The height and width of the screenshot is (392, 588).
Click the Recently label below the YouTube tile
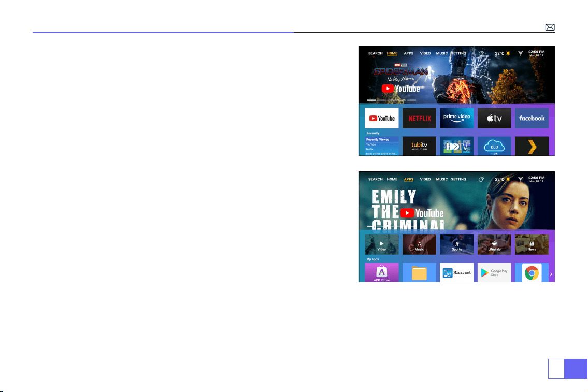373,133
